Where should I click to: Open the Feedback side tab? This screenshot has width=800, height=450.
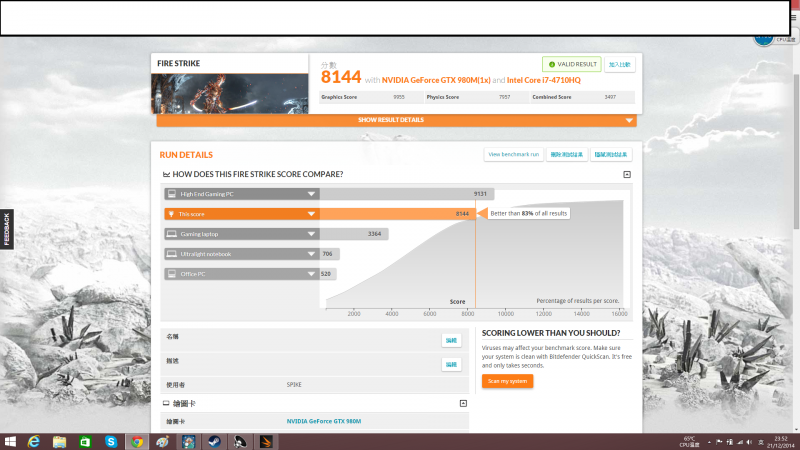(x=7, y=229)
